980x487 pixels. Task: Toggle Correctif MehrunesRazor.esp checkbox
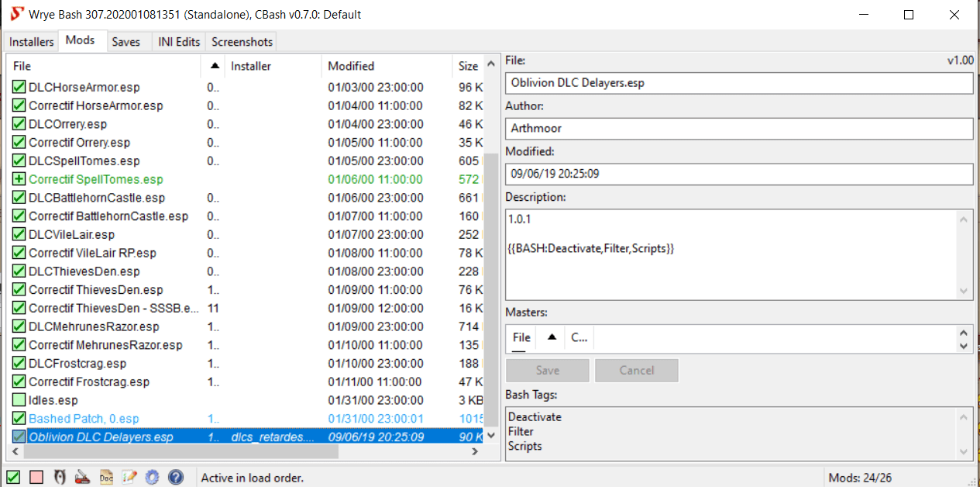pyautogui.click(x=19, y=345)
